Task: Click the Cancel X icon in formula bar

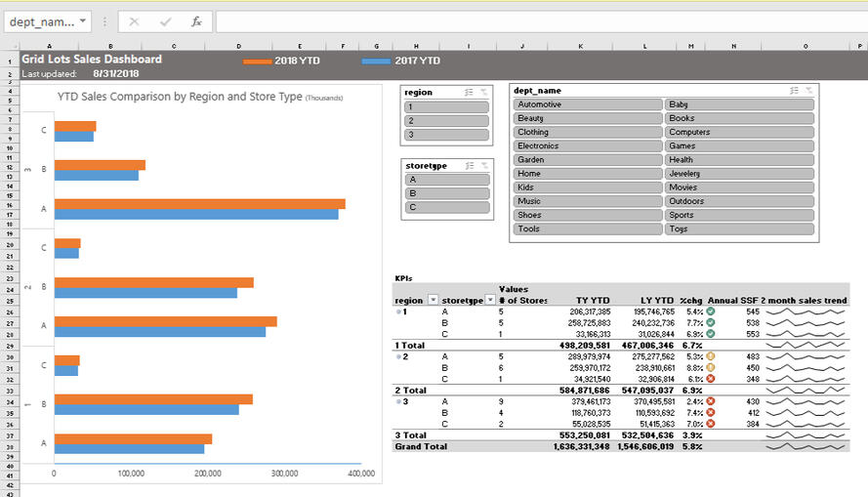Action: click(x=134, y=21)
